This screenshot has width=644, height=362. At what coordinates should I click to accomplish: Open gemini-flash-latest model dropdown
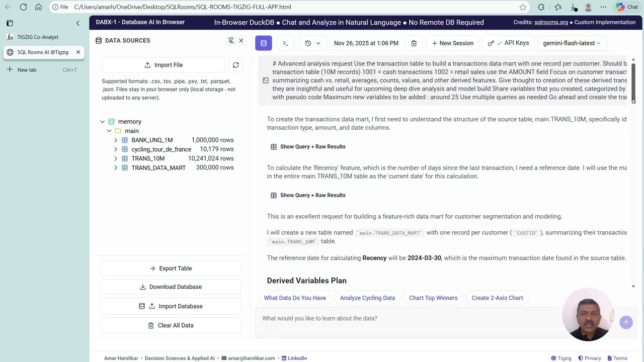[572, 43]
